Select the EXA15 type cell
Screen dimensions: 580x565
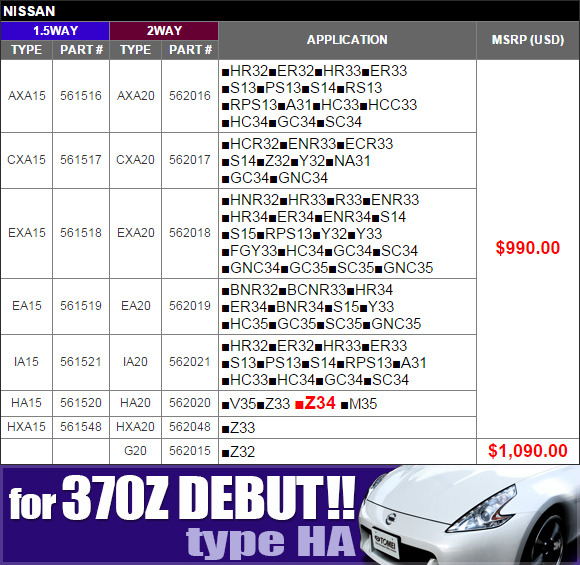coord(27,233)
